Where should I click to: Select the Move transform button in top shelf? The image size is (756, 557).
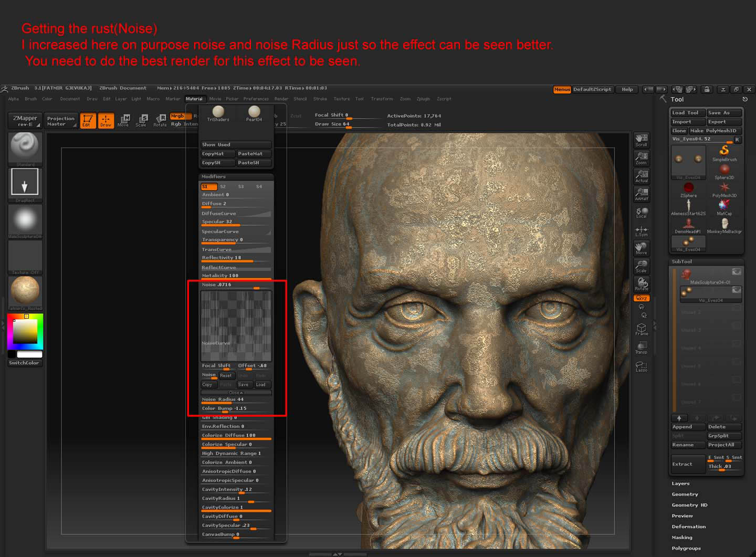123,121
